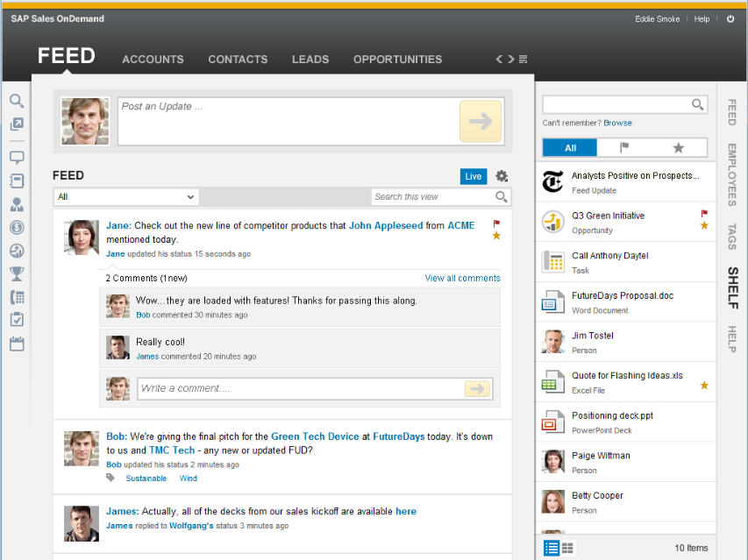Click 'View all comments' link
Viewport: 748px width, 560px height.
pos(462,278)
